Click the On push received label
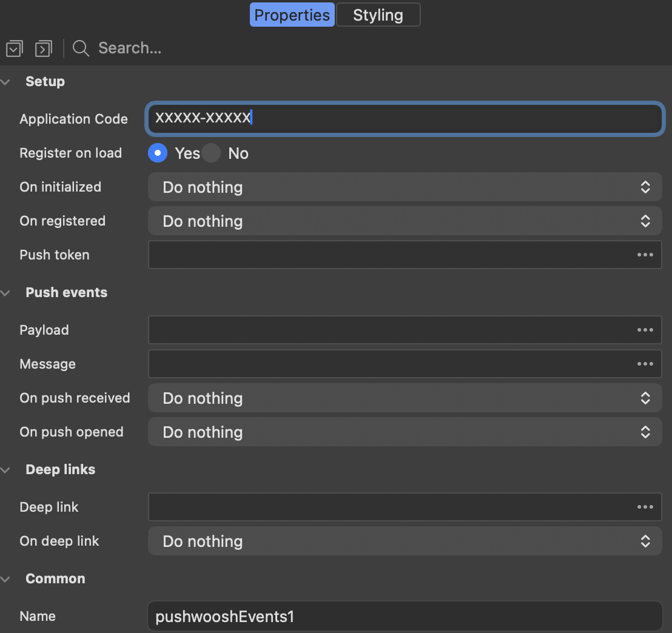Viewport: 672px width, 633px height. (75, 398)
